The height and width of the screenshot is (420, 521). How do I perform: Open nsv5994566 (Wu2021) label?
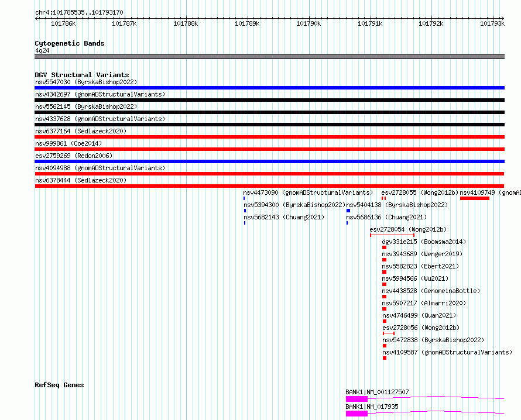coord(415,278)
